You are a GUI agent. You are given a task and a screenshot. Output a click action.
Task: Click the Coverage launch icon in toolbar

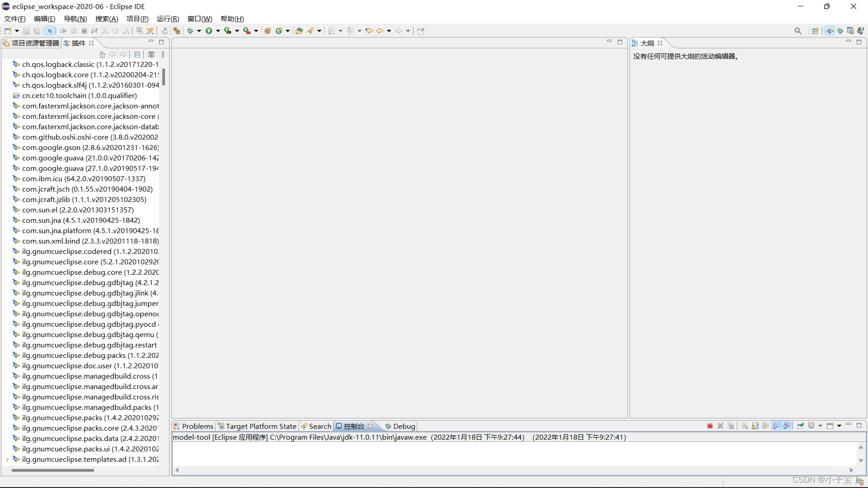[228, 31]
